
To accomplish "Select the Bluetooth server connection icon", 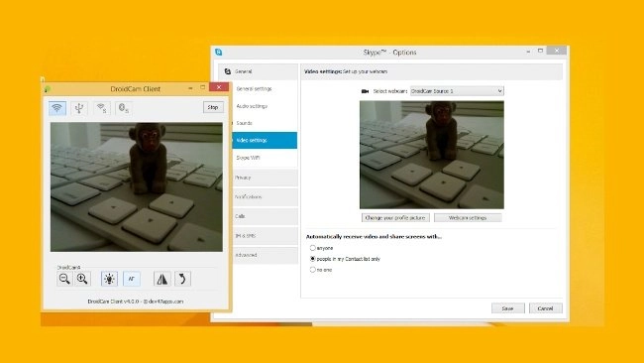I will click(x=123, y=108).
